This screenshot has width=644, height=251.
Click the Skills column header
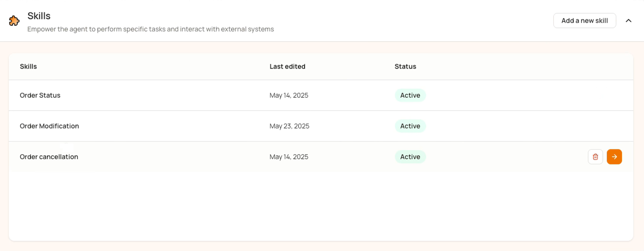(28, 67)
